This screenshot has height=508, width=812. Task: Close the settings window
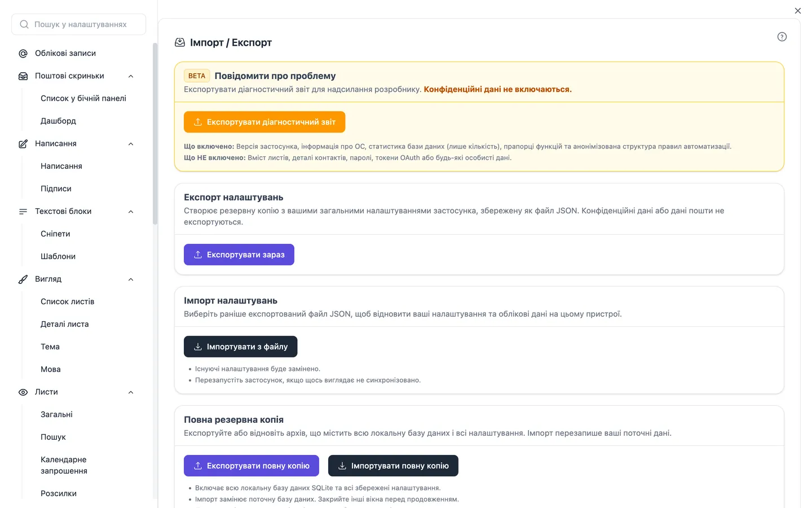click(x=797, y=11)
